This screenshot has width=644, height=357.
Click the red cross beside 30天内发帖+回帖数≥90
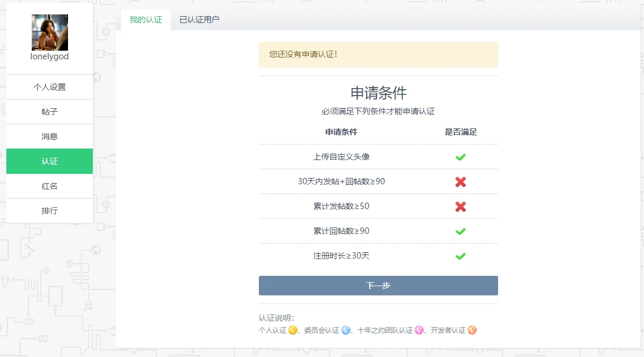pyautogui.click(x=460, y=182)
